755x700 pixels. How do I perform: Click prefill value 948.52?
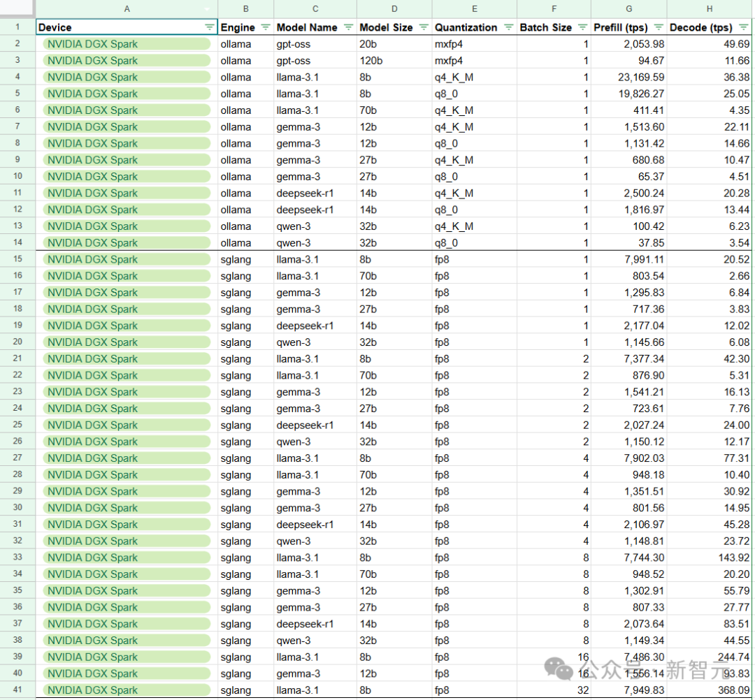coord(629,574)
